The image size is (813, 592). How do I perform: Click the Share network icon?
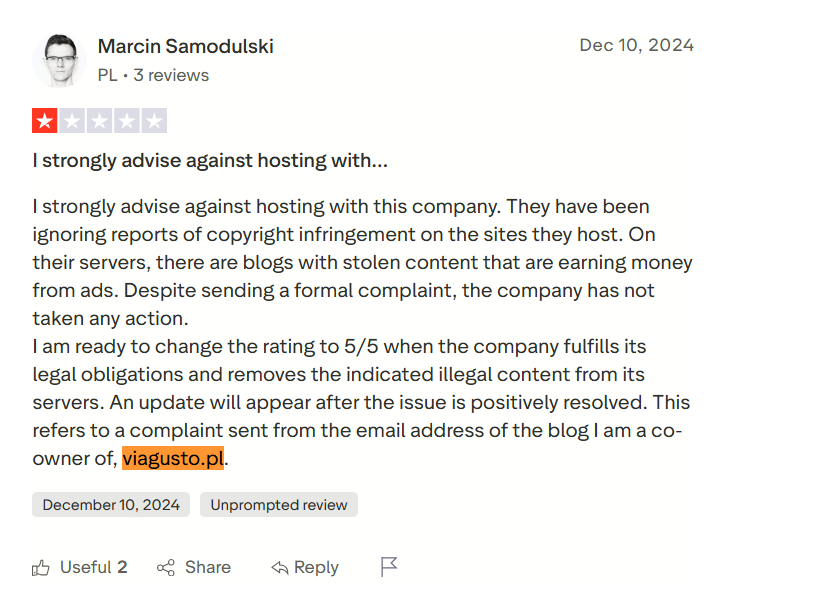tap(166, 568)
